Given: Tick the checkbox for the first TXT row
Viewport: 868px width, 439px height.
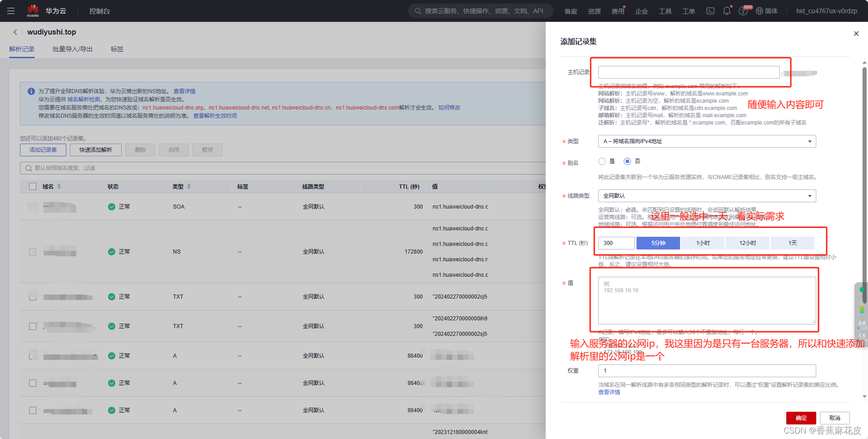Looking at the screenshot, I should [33, 297].
